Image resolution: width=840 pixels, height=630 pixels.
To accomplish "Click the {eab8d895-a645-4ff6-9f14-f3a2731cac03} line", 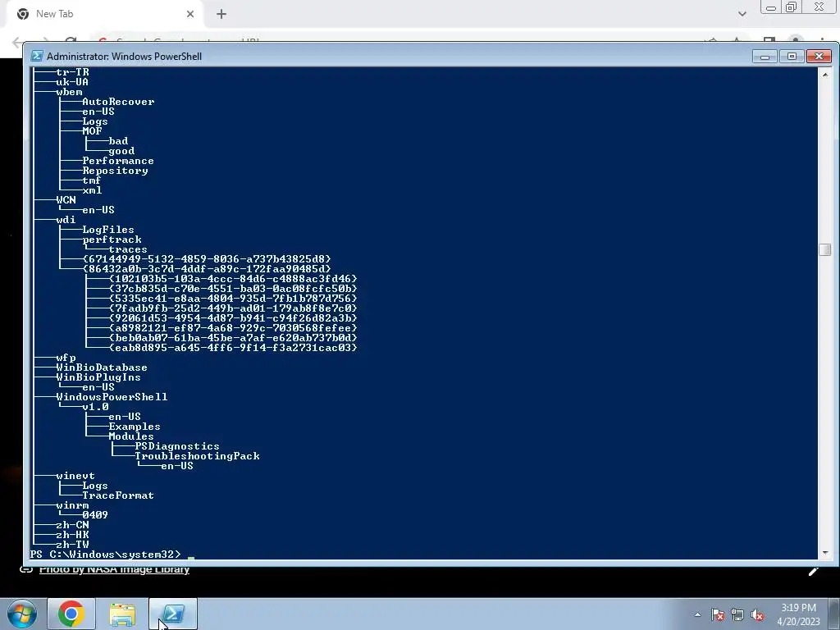I will coord(233,348).
